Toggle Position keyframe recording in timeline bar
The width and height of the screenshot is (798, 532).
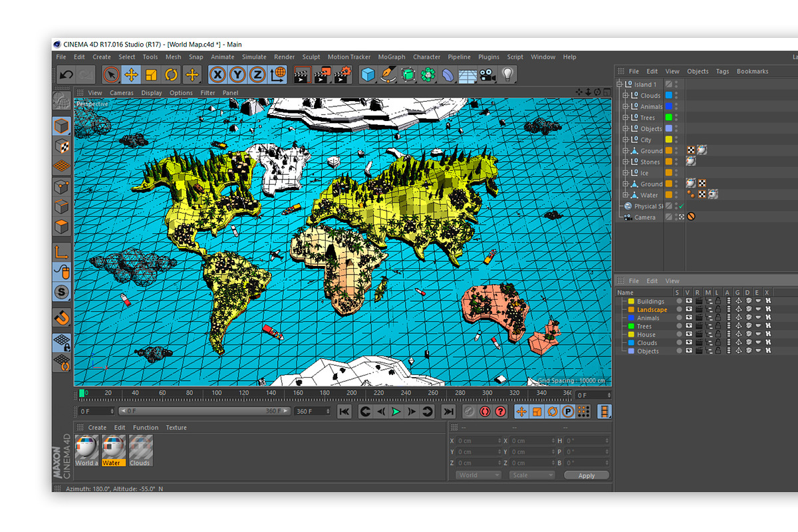point(521,412)
